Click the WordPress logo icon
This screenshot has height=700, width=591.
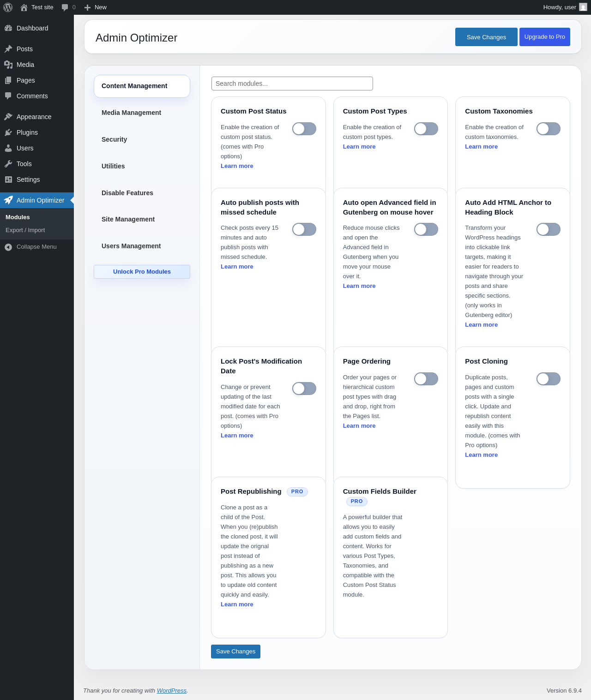point(8,7)
